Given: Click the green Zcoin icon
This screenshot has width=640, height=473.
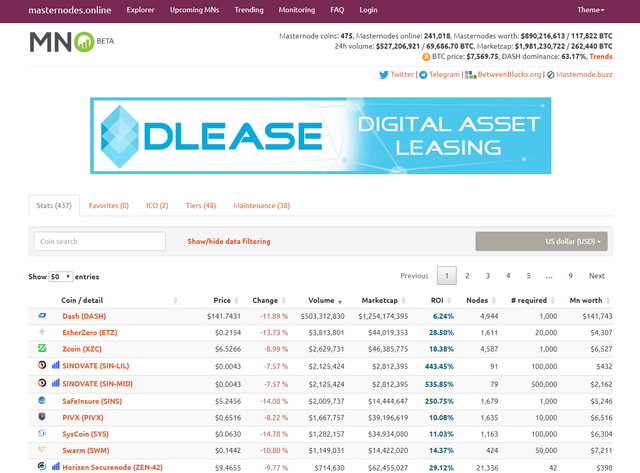Looking at the screenshot, I should [x=42, y=348].
